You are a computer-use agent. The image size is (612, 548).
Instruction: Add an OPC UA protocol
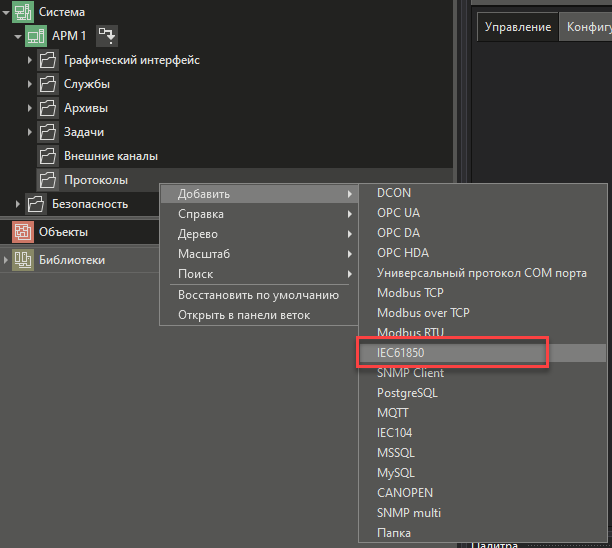398,213
